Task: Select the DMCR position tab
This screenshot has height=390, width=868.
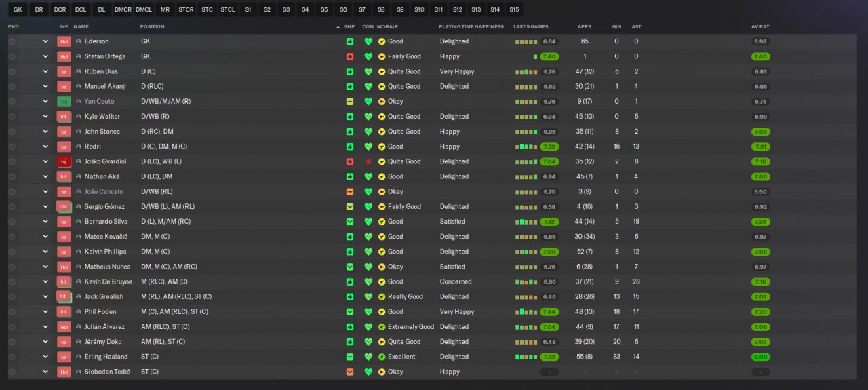Action: [x=123, y=9]
